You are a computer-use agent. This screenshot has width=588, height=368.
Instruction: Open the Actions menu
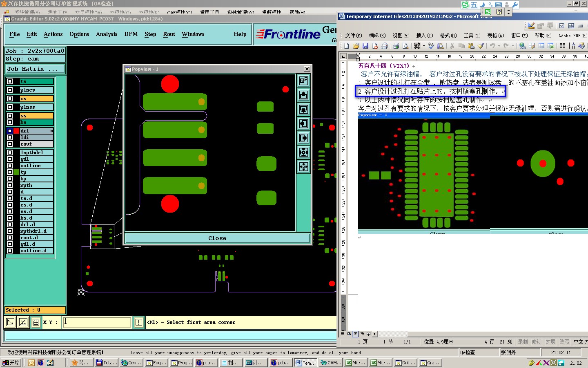point(53,34)
